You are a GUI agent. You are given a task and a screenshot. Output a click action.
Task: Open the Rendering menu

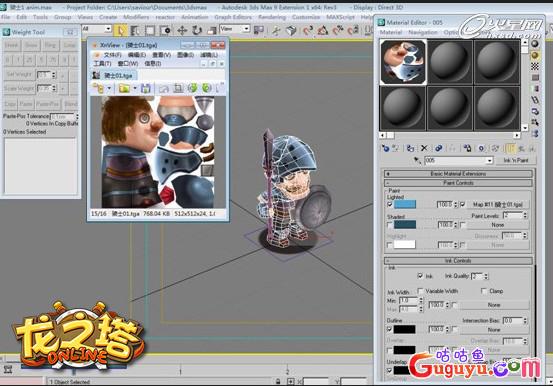272,17
